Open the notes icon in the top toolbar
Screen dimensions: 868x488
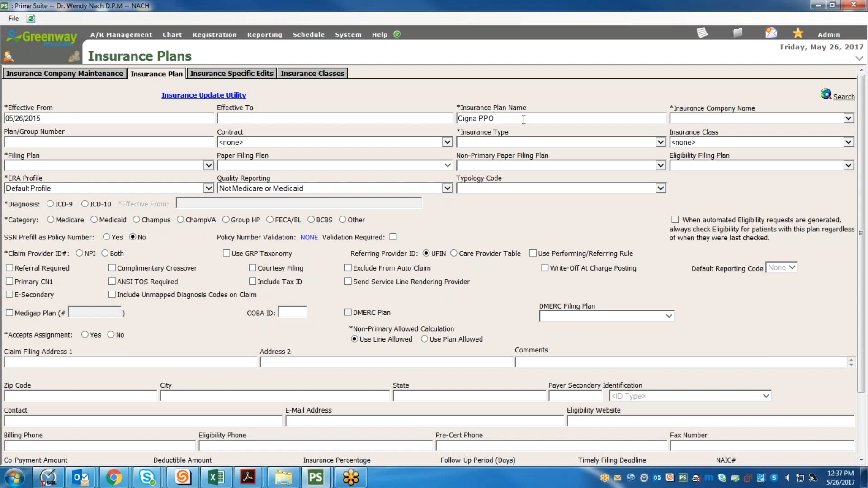tap(702, 32)
